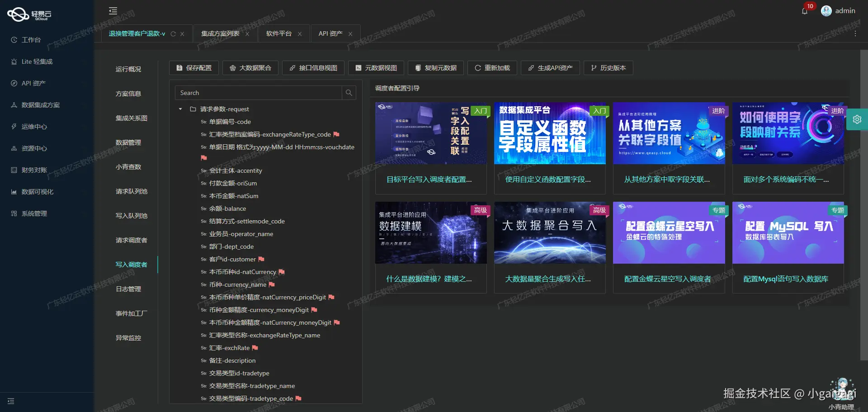Click the 保存配置 save button

tap(193, 68)
